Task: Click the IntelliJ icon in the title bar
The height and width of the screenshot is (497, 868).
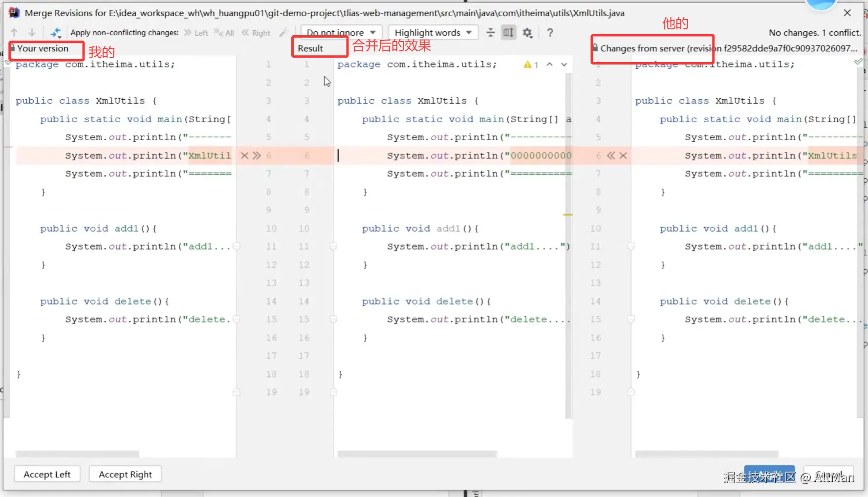Action: (x=14, y=13)
